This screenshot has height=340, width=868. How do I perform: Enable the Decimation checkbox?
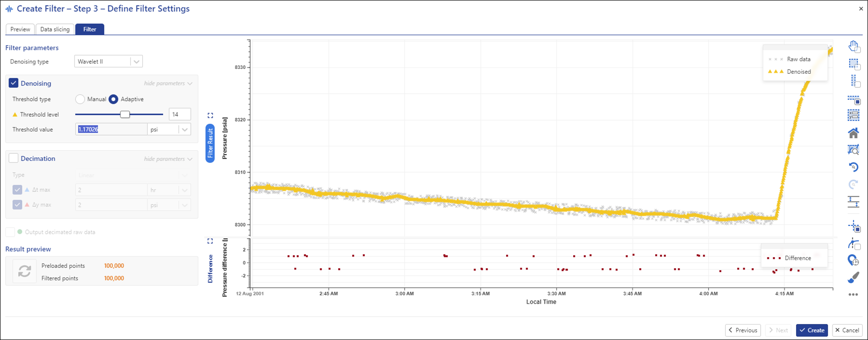pos(14,158)
